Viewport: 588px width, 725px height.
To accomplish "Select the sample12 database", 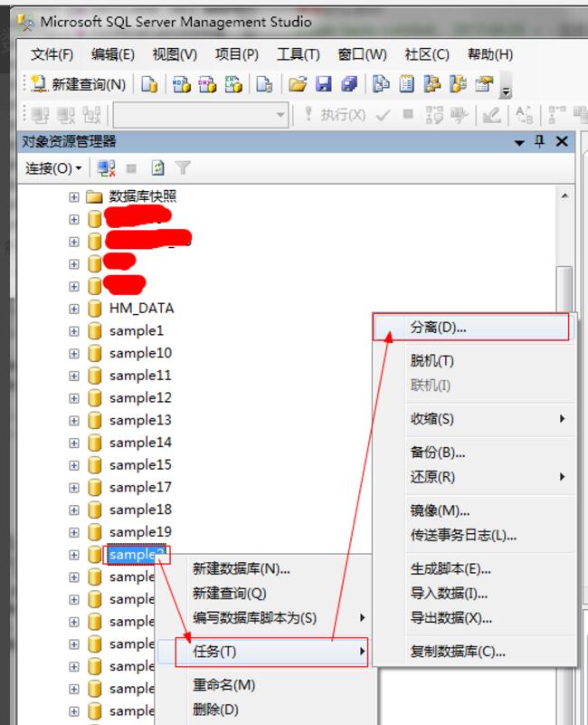I will (x=140, y=398).
